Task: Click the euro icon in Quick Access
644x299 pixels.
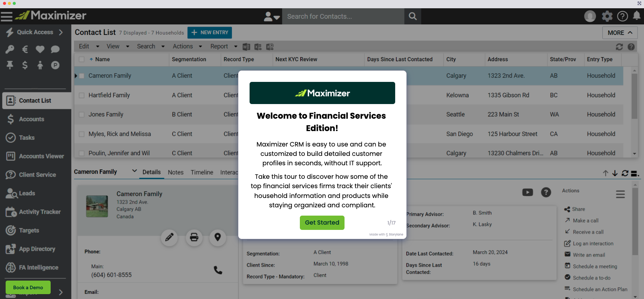Action: 25,49
